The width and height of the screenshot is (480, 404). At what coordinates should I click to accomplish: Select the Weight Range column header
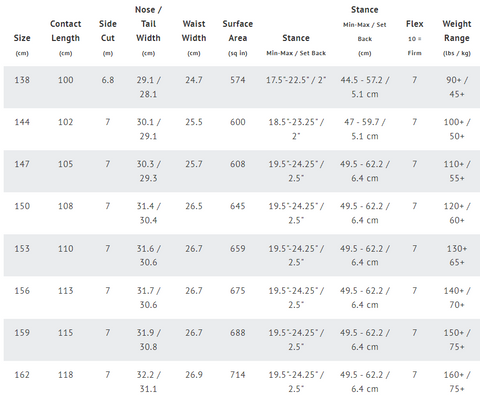(x=457, y=38)
